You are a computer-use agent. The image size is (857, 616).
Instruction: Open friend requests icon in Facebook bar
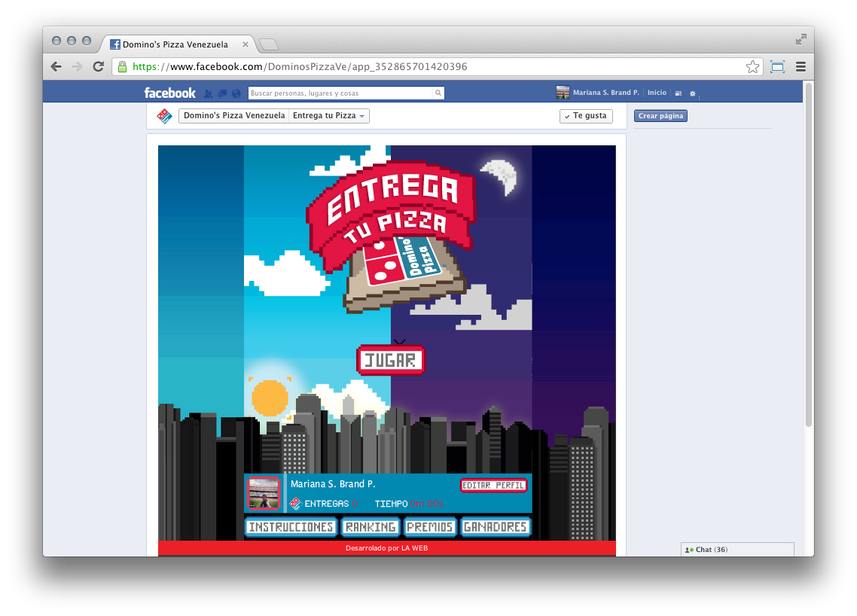coord(209,93)
